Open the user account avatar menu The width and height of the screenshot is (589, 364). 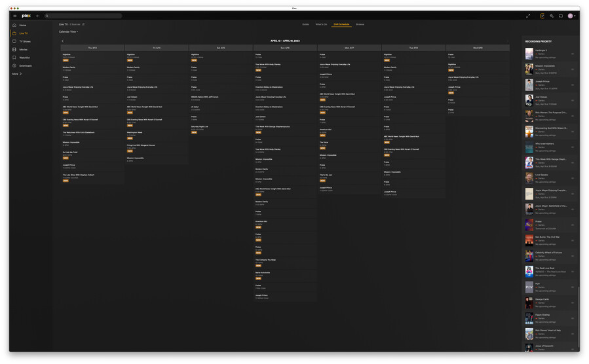571,16
